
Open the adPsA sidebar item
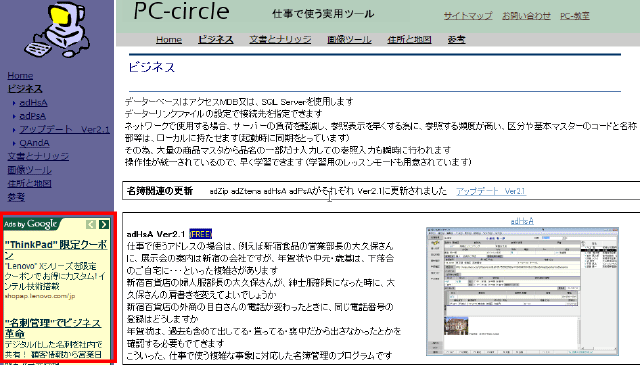(x=33, y=116)
